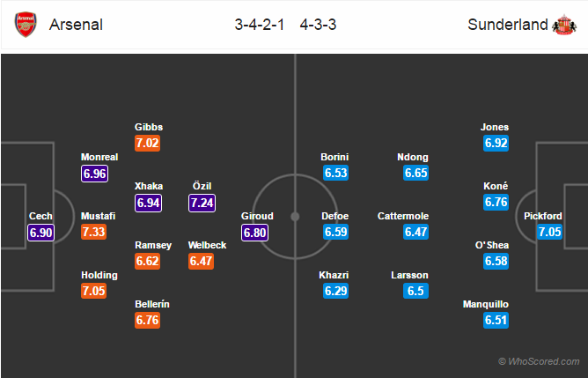Click the Sunderland club crest icon
This screenshot has height=378, width=588.
pos(564,25)
